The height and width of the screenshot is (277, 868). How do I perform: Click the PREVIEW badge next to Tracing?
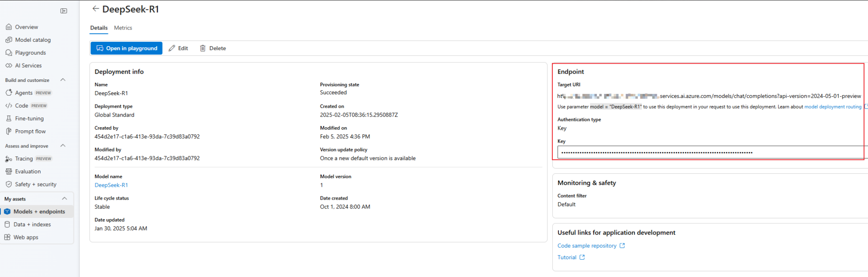44,159
